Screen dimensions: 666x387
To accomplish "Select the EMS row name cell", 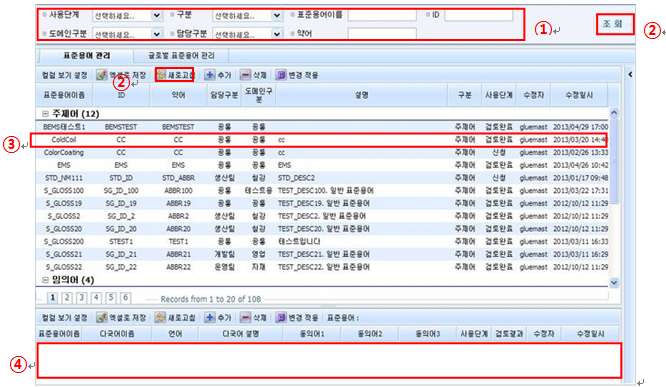I will pos(64,165).
